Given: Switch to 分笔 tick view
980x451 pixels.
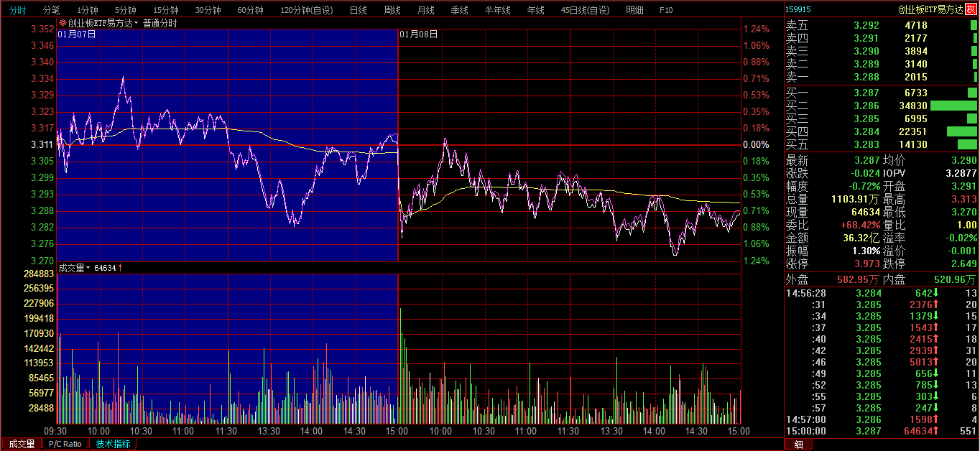Looking at the screenshot, I should 52,10.
